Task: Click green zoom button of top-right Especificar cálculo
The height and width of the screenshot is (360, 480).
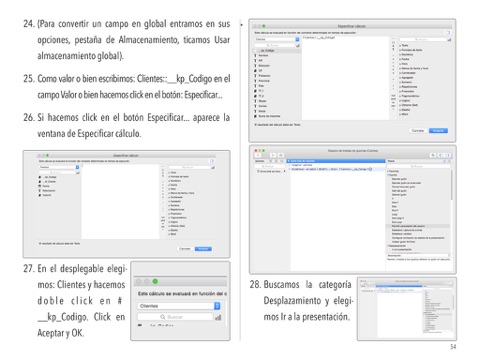Action: coord(264,26)
